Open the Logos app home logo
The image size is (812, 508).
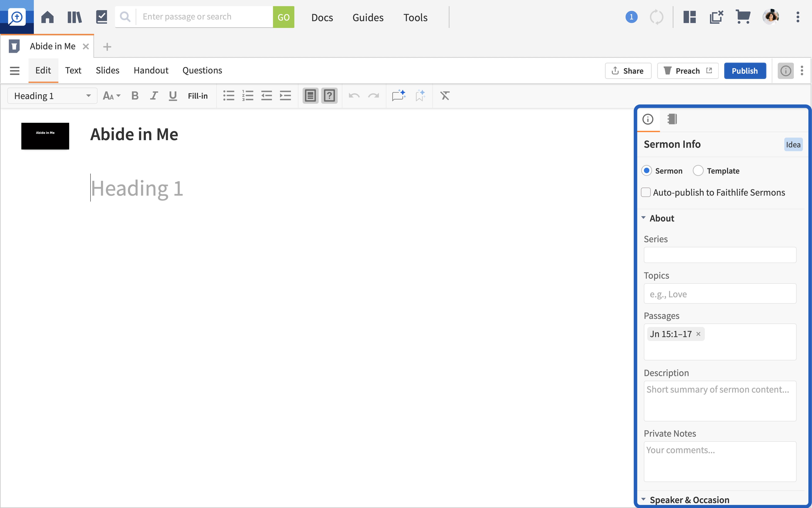point(16,17)
